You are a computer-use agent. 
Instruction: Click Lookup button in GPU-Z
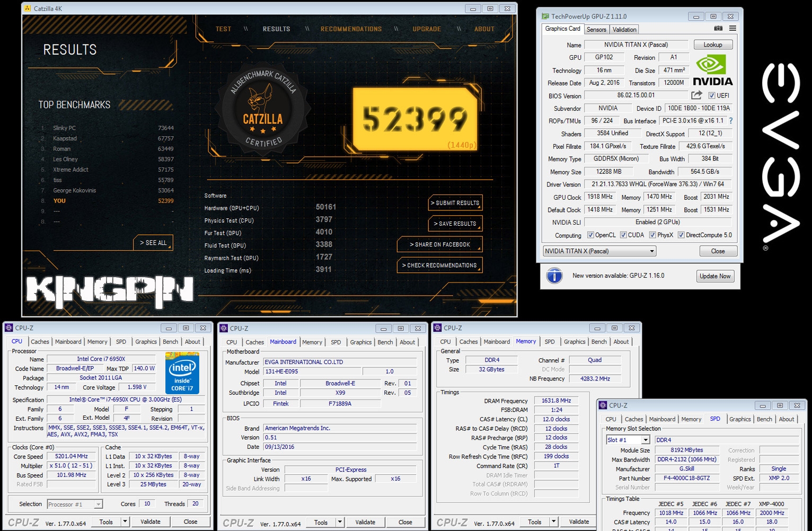click(713, 45)
